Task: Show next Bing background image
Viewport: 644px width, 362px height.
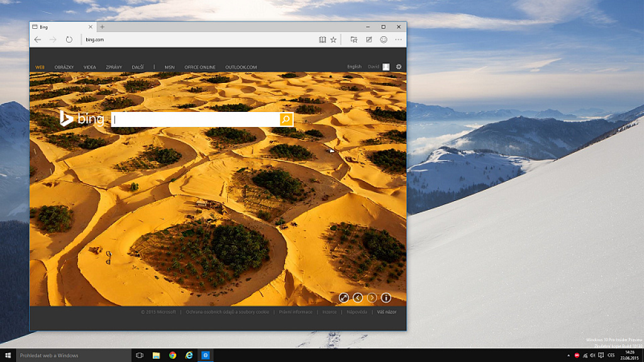Action: point(372,298)
